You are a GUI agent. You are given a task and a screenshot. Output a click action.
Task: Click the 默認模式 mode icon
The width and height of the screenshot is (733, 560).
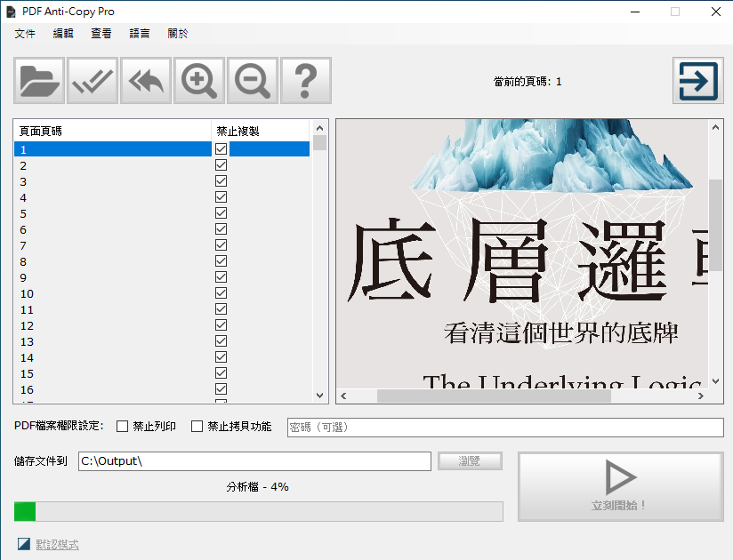(x=24, y=544)
